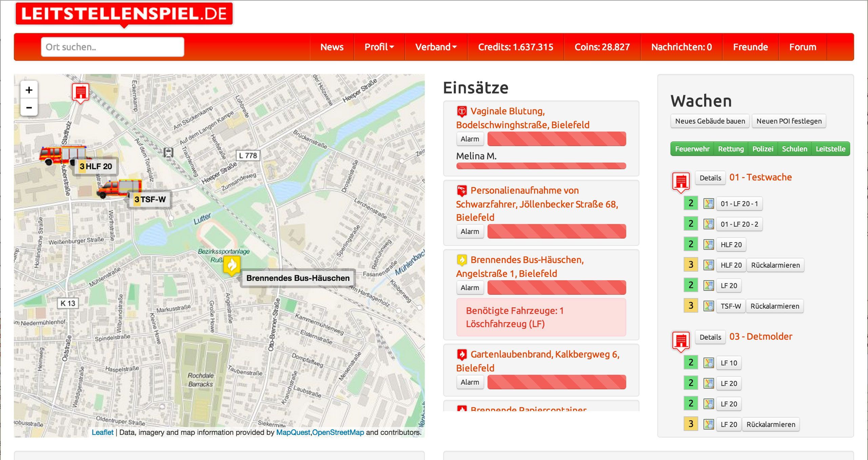The width and height of the screenshot is (868, 460).
Task: Click the Brennendes Bus-Häuschen map label
Action: [298, 278]
